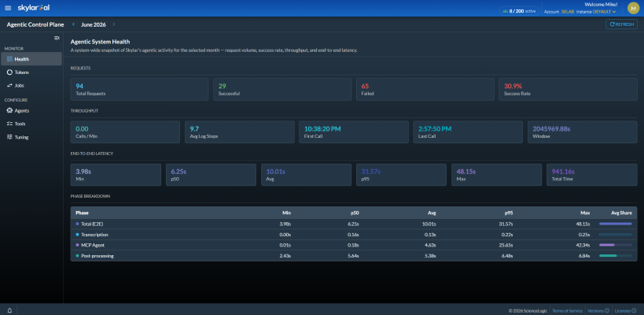This screenshot has width=644, height=315.
Task: Click the Successful requests card
Action: (282, 89)
